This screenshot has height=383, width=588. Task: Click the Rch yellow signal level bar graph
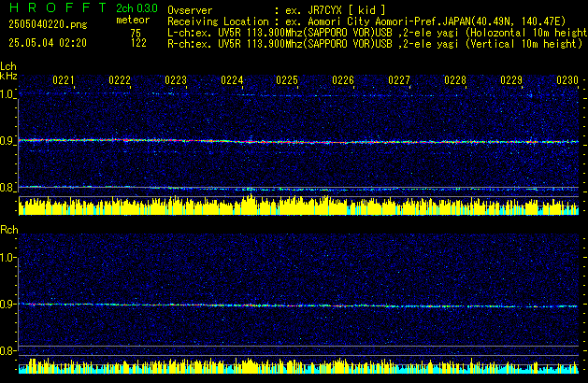(298, 366)
